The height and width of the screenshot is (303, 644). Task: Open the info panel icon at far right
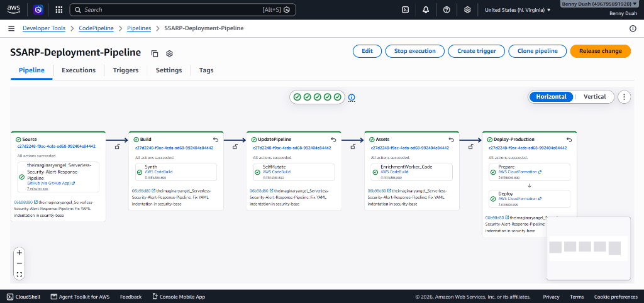(633, 28)
